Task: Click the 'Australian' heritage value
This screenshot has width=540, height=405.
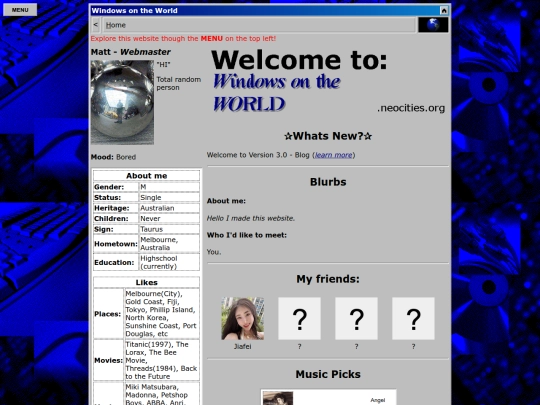Action: (157, 208)
